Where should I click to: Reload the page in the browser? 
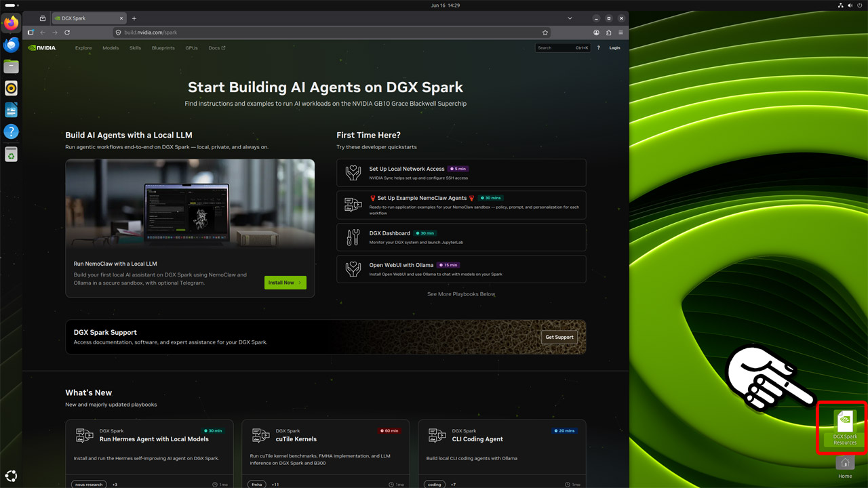click(67, 33)
